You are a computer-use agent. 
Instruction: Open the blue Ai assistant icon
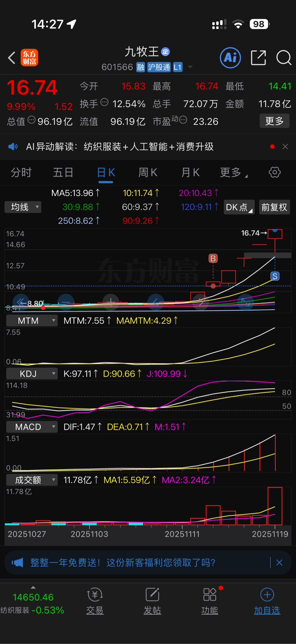click(x=230, y=58)
